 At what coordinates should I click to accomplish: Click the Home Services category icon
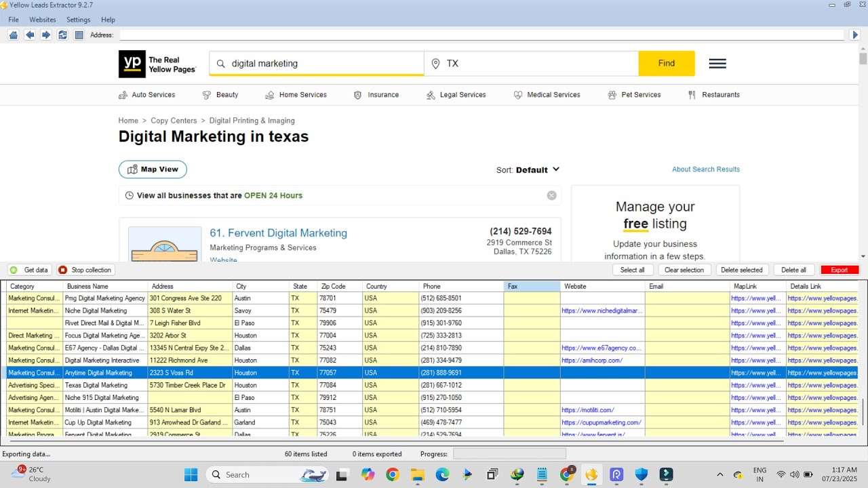click(x=270, y=95)
